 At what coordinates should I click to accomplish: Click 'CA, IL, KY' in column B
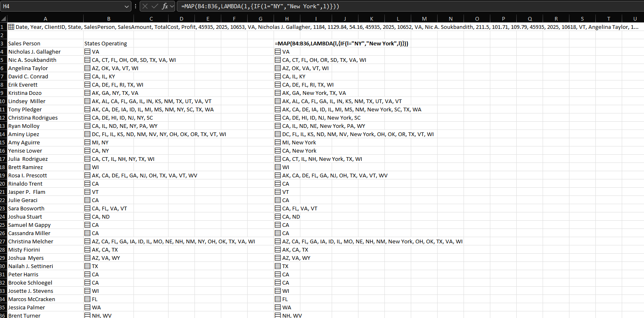pos(104,76)
